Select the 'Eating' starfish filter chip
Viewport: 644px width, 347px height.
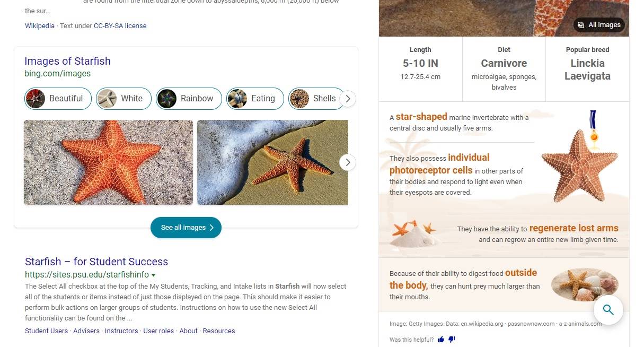pos(255,99)
